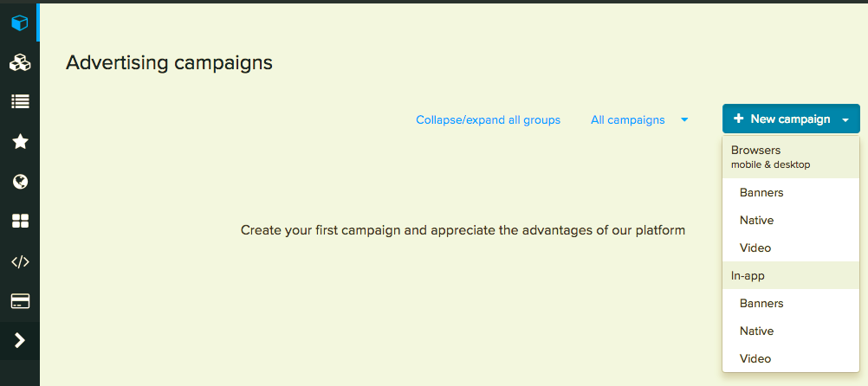Select Native under Browsers
The width and height of the screenshot is (868, 386).
pyautogui.click(x=756, y=220)
